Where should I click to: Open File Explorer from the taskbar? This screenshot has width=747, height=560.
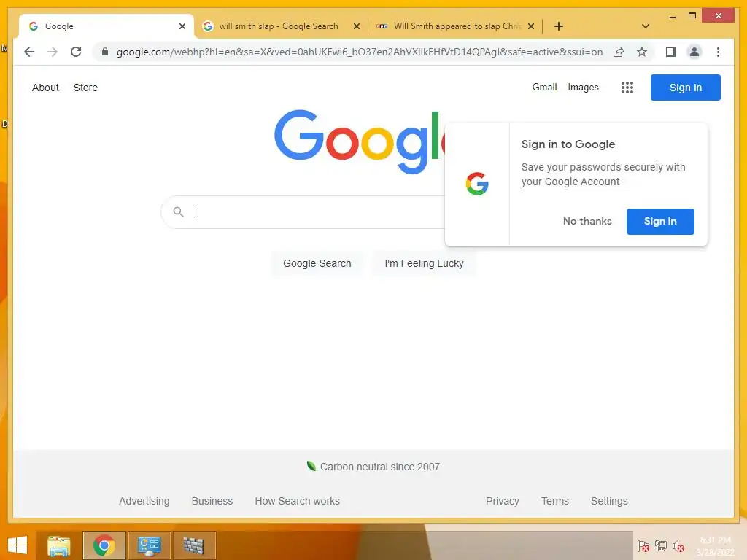point(59,545)
